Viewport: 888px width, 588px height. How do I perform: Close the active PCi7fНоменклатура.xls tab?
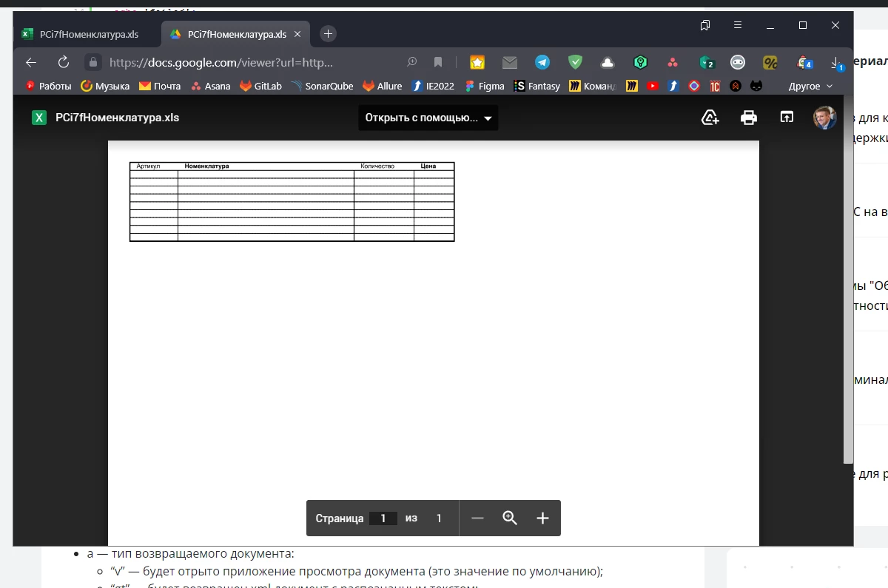click(297, 34)
